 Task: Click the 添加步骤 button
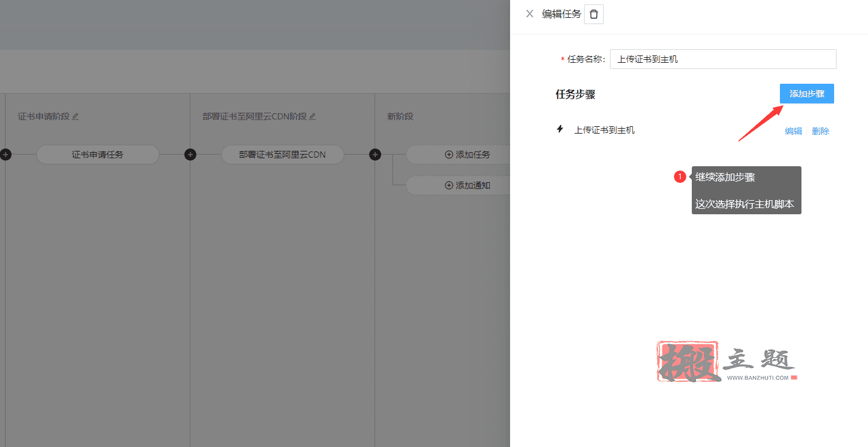(806, 94)
